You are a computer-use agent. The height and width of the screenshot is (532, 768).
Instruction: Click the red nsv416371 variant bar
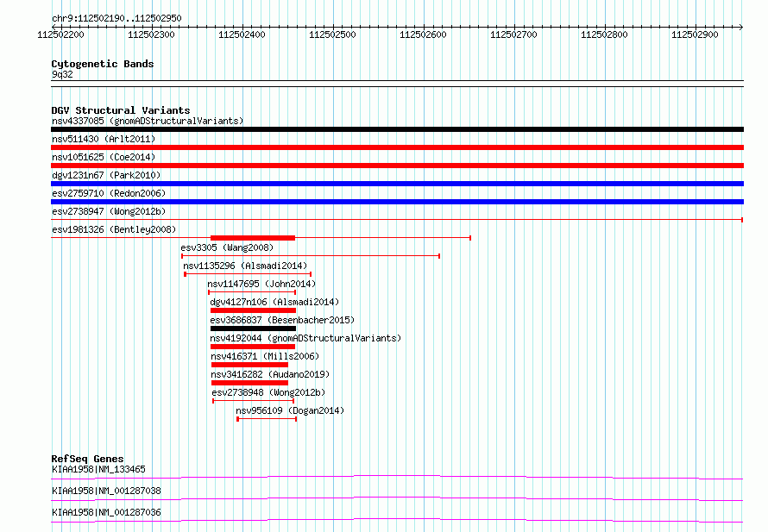coord(249,365)
